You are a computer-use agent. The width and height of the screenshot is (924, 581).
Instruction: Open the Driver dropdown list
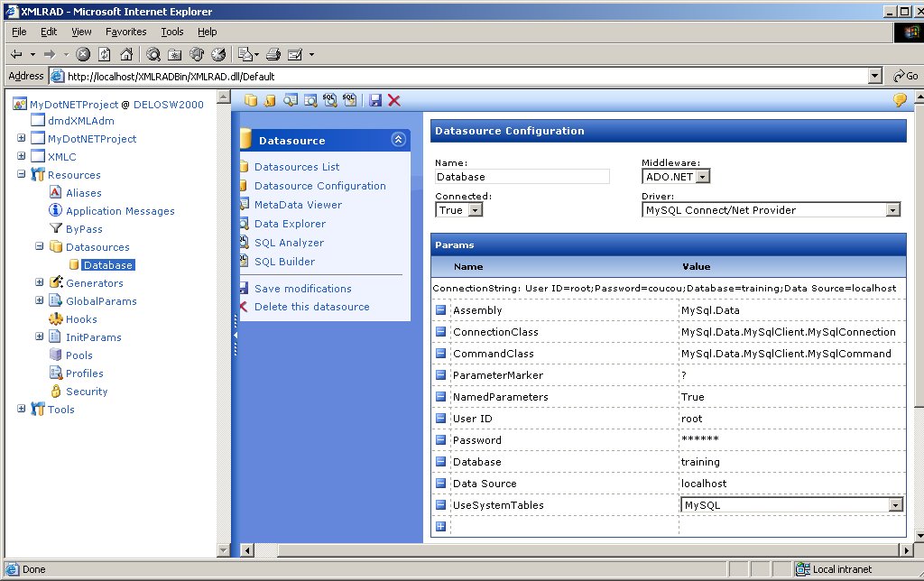tap(892, 210)
